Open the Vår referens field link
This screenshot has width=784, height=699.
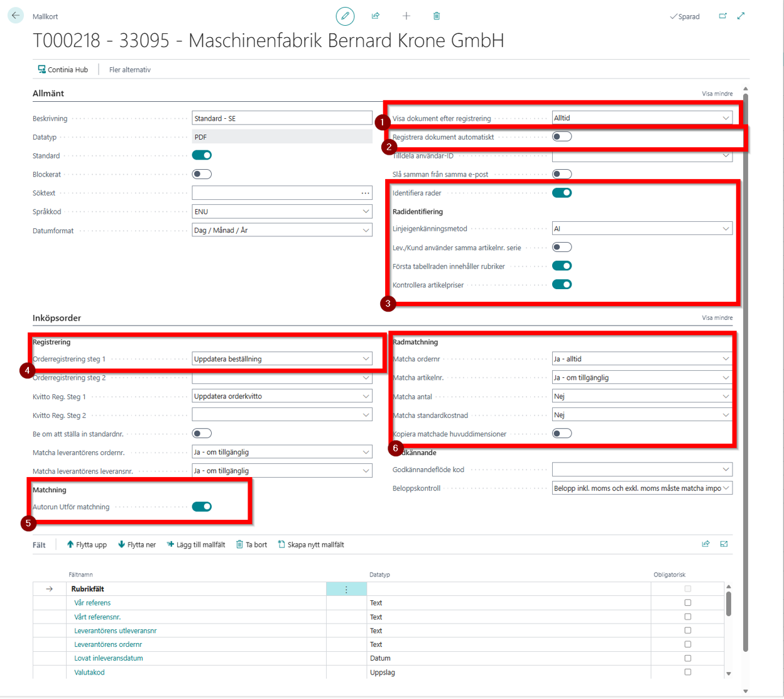pyautogui.click(x=92, y=603)
